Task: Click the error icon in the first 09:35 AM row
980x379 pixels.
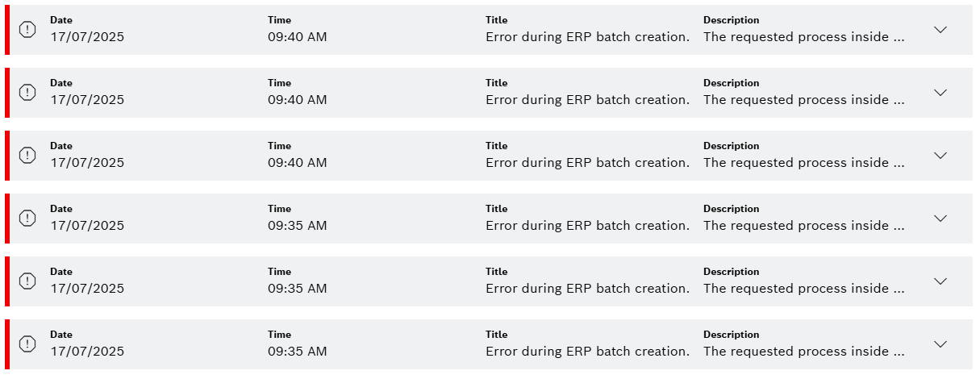Action: [x=27, y=219]
